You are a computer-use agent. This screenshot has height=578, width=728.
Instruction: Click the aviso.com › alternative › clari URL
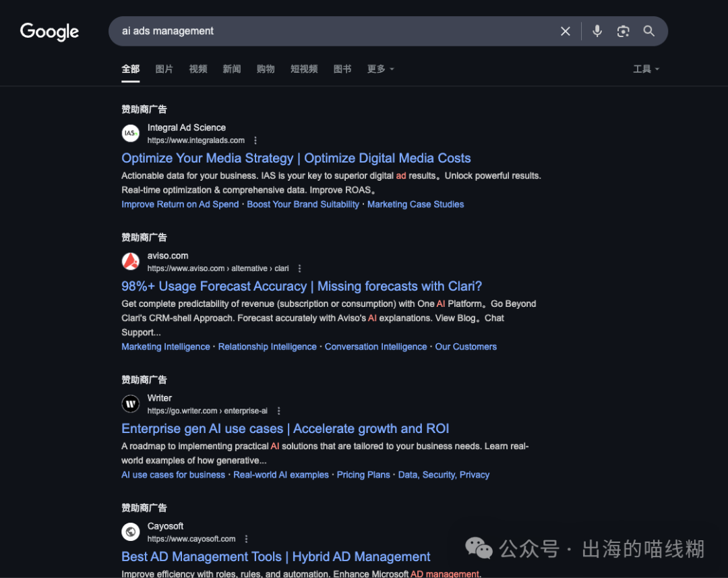tap(218, 268)
